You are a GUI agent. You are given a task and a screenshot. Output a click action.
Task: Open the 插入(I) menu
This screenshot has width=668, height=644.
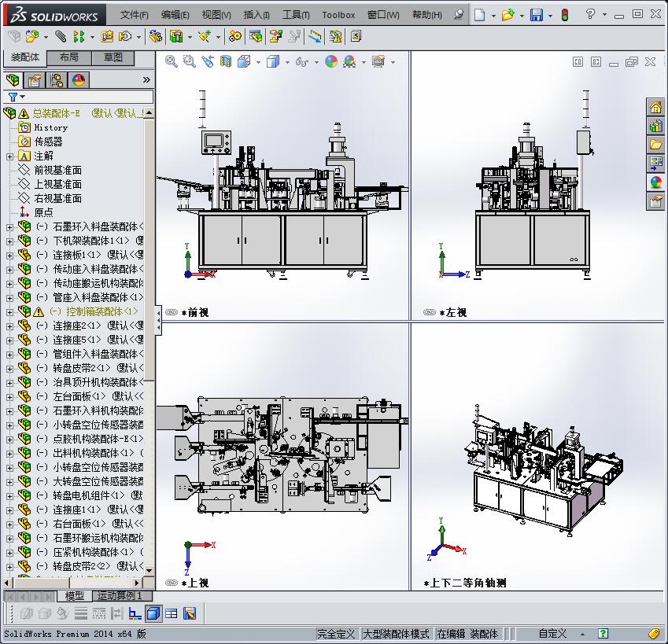click(x=256, y=15)
